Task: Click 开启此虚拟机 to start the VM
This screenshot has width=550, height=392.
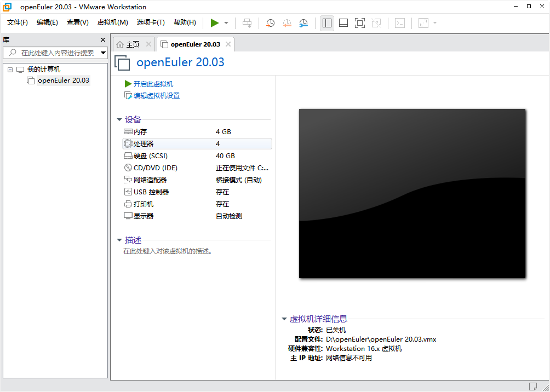Action: pos(153,84)
